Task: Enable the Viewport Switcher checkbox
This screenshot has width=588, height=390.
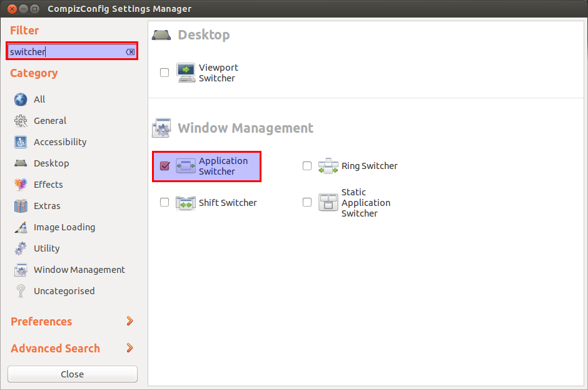Action: pos(165,73)
